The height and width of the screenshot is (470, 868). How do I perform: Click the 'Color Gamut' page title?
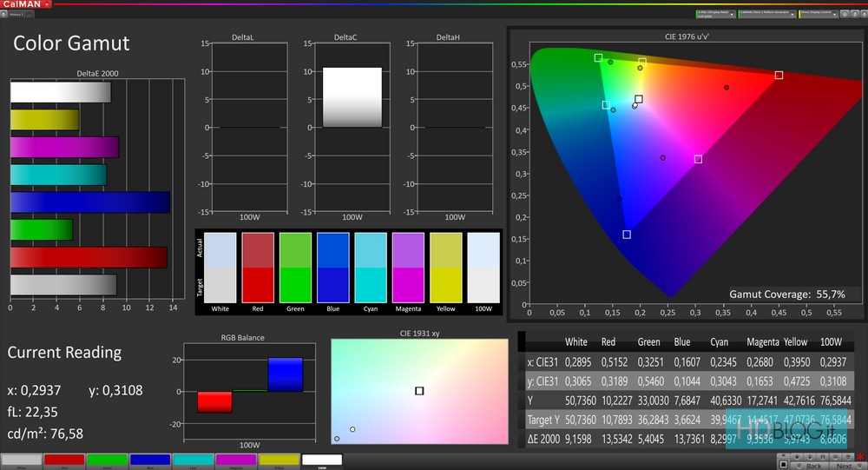tap(71, 43)
